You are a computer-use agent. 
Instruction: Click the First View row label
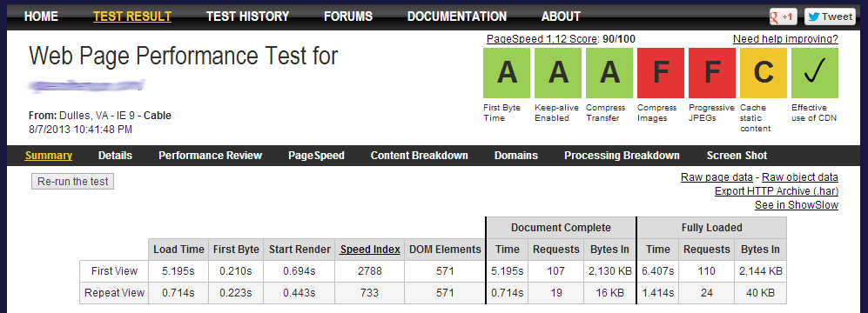click(114, 271)
